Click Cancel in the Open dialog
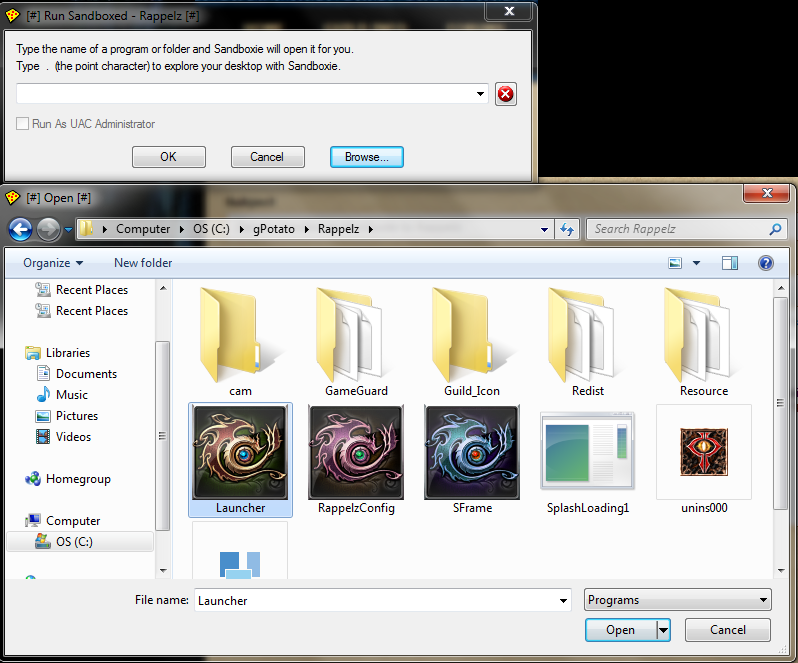Screen dimensions: 798x663 click(728, 630)
